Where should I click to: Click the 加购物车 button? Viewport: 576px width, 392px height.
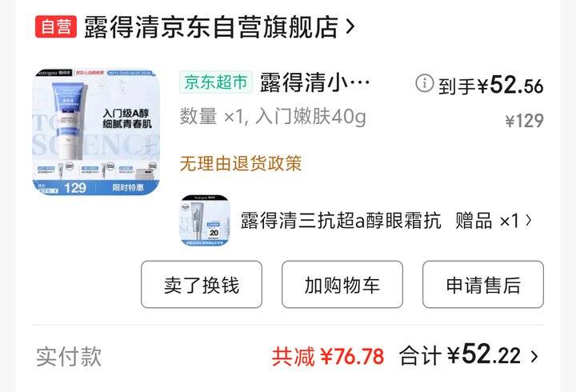click(x=342, y=284)
